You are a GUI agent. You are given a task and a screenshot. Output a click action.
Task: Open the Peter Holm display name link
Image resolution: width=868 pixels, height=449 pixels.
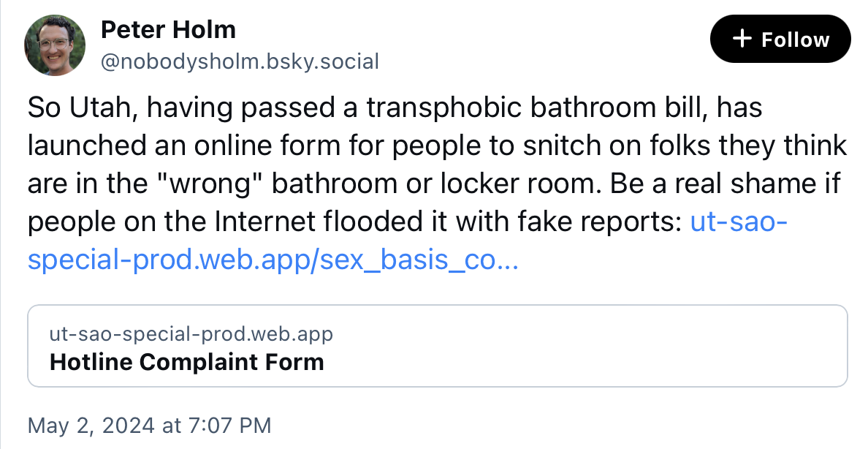[168, 29]
